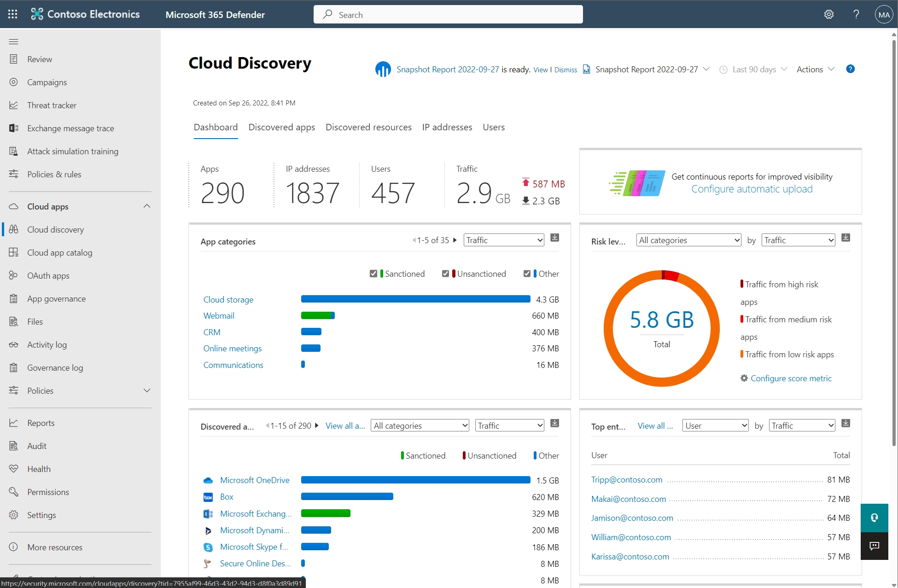Click the Microsoft OneDrive cloud icon
The image size is (898, 588).
pos(208,480)
